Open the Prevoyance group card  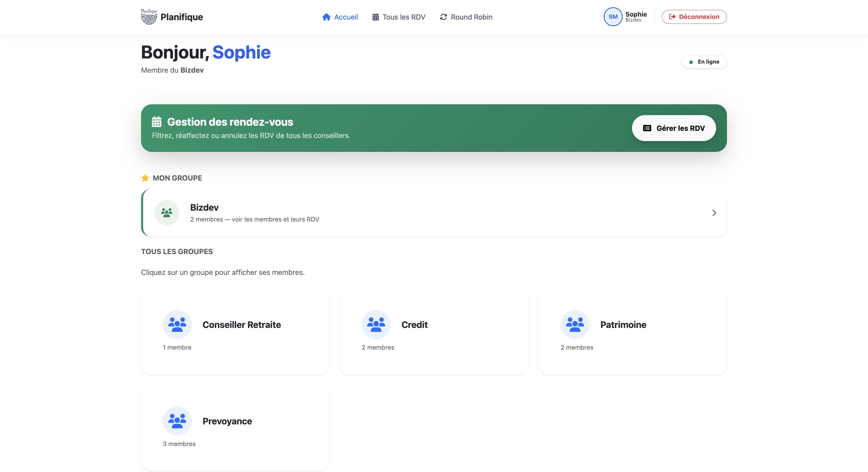[235, 427]
